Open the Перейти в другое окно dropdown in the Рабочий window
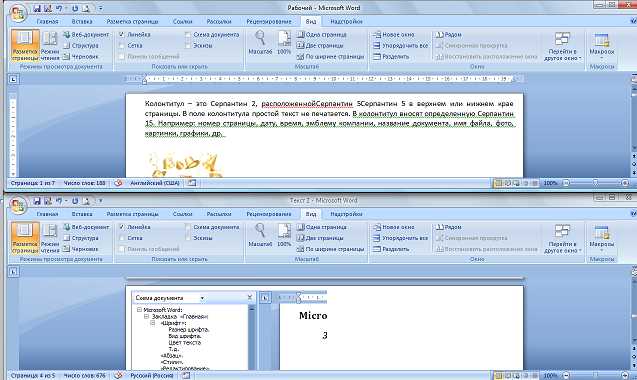This screenshot has height=380, width=637. [x=563, y=46]
